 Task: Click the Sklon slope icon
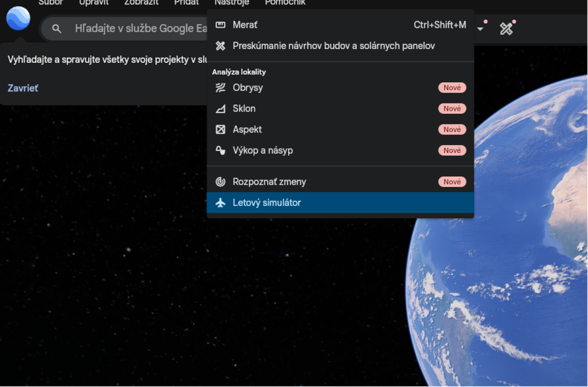220,109
